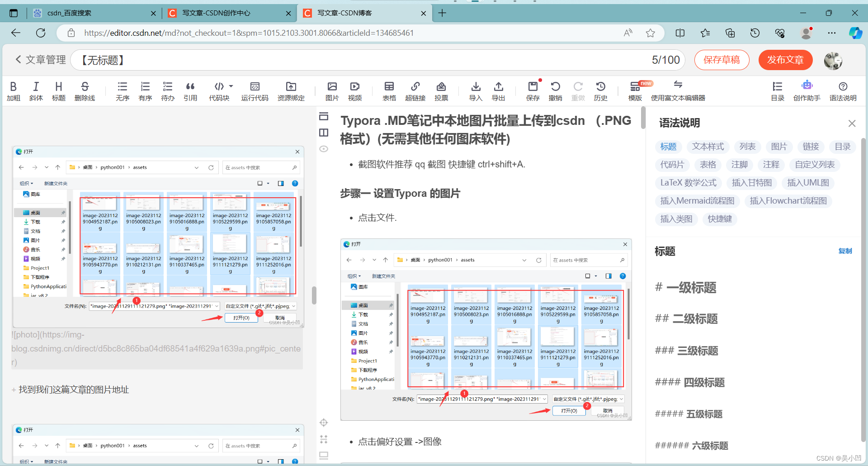The width and height of the screenshot is (868, 466).
Task: Open code block dropdown arrow
Action: [x=231, y=86]
